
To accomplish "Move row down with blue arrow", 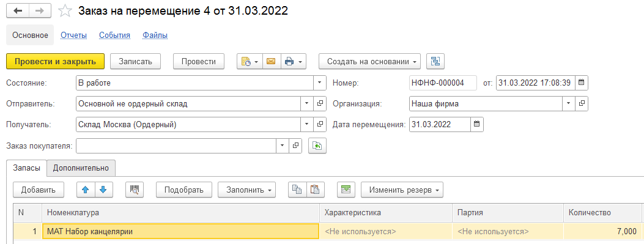I will 104,190.
